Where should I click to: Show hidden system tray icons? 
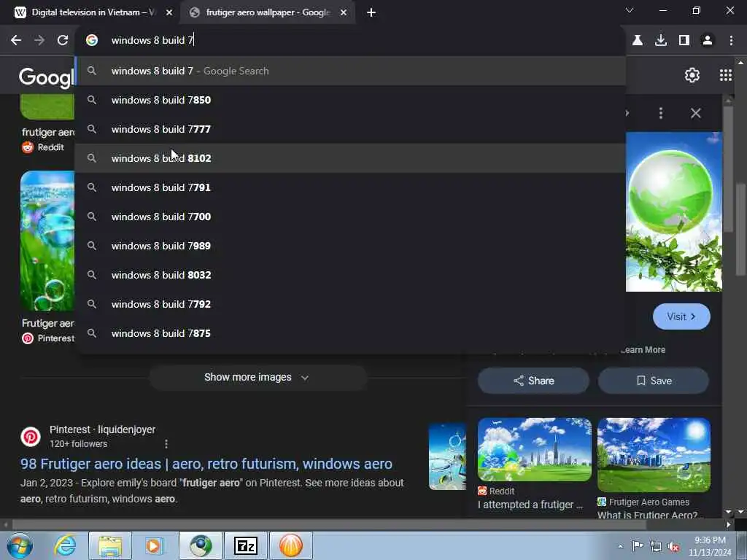point(620,546)
